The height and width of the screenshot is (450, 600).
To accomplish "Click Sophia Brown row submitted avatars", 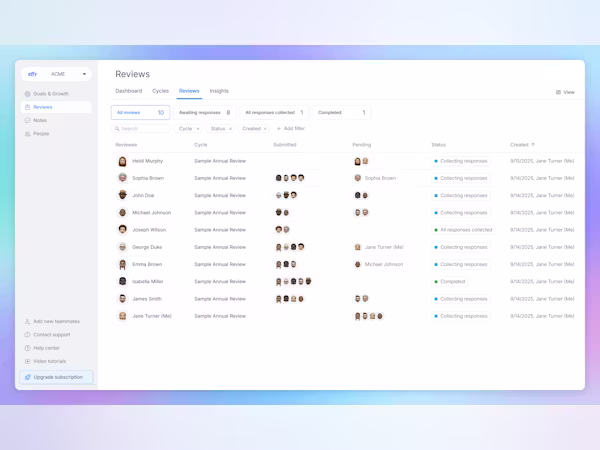I will tap(290, 178).
